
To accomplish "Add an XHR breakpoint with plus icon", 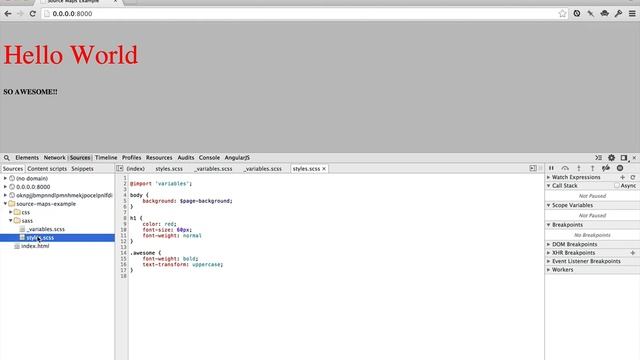I will pos(633,253).
